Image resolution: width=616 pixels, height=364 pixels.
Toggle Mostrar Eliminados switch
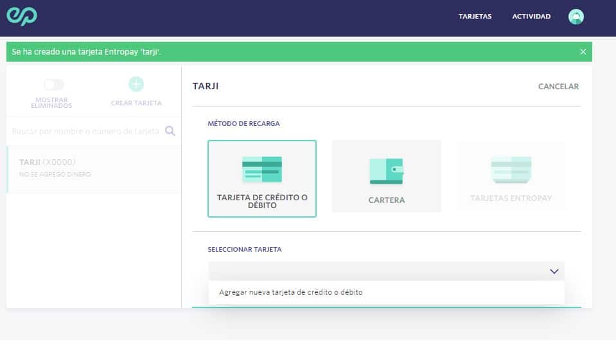(x=54, y=85)
